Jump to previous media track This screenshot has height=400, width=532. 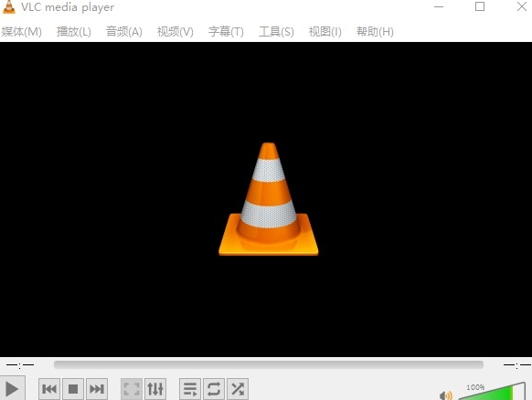pyautogui.click(x=49, y=389)
